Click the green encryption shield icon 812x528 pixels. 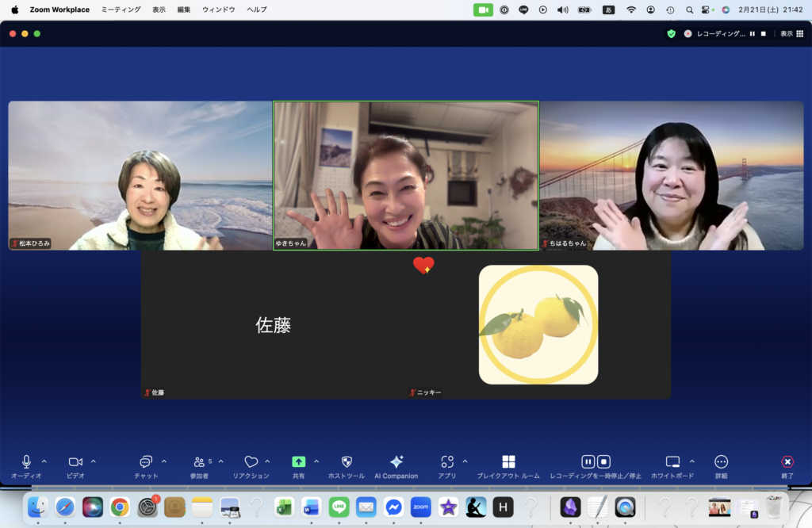[x=671, y=34]
